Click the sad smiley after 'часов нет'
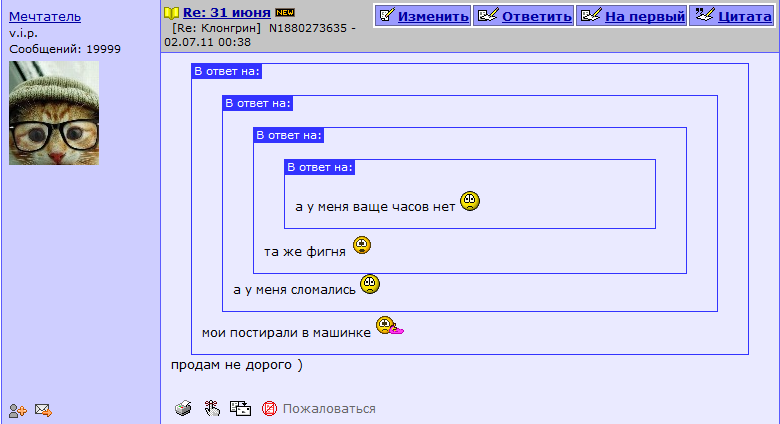Screen dimensions: 780x424 pos(470,201)
